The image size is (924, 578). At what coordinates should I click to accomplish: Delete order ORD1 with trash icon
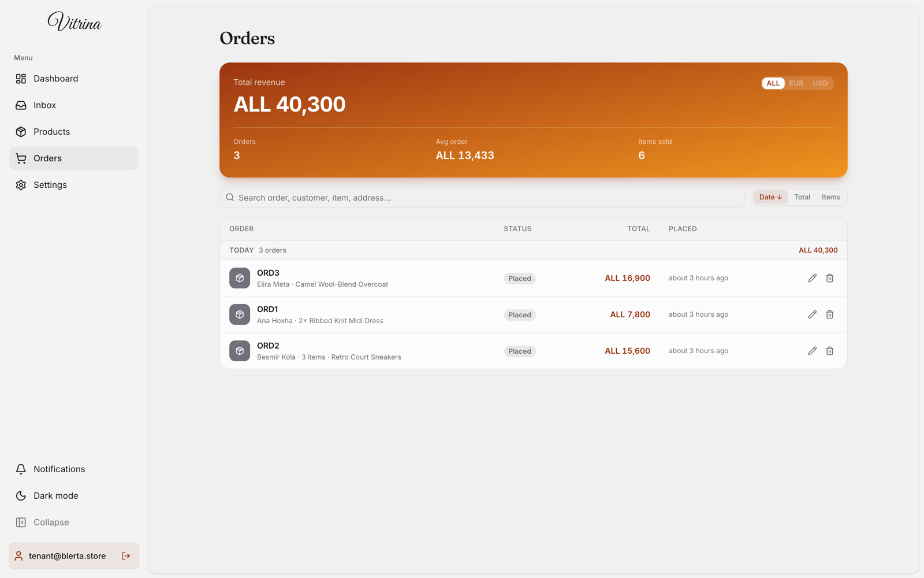tap(829, 314)
